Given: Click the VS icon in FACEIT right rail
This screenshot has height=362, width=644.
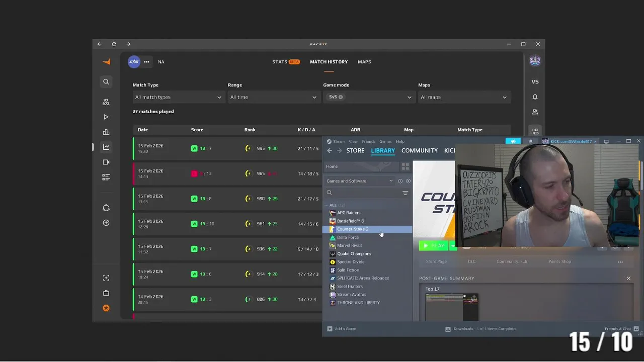Looking at the screenshot, I should [535, 81].
